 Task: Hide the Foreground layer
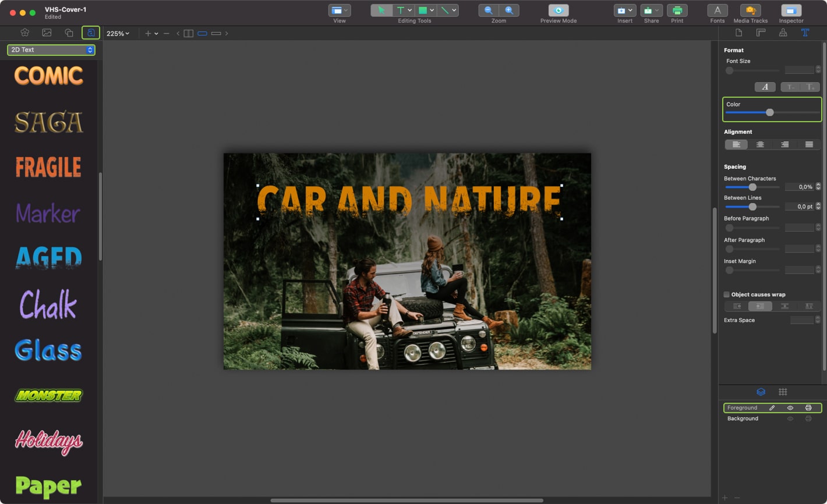click(790, 407)
